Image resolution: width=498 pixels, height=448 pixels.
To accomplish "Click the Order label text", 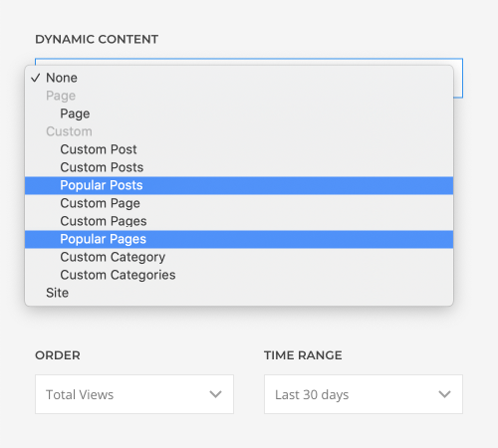I will (x=58, y=355).
